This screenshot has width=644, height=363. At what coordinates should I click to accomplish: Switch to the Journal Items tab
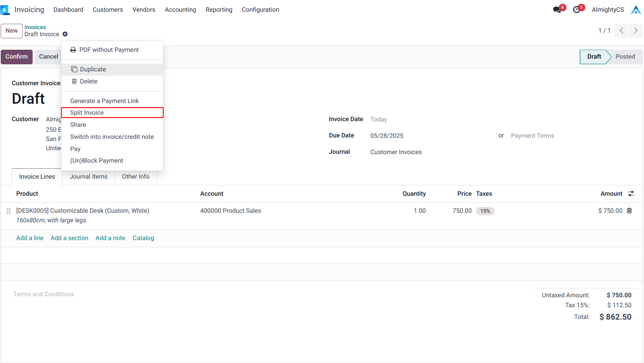coord(88,177)
